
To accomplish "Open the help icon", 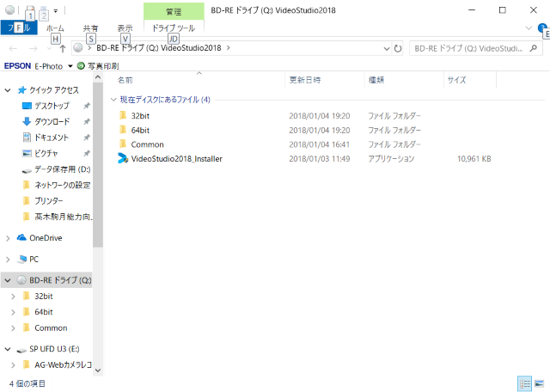I will tap(542, 28).
